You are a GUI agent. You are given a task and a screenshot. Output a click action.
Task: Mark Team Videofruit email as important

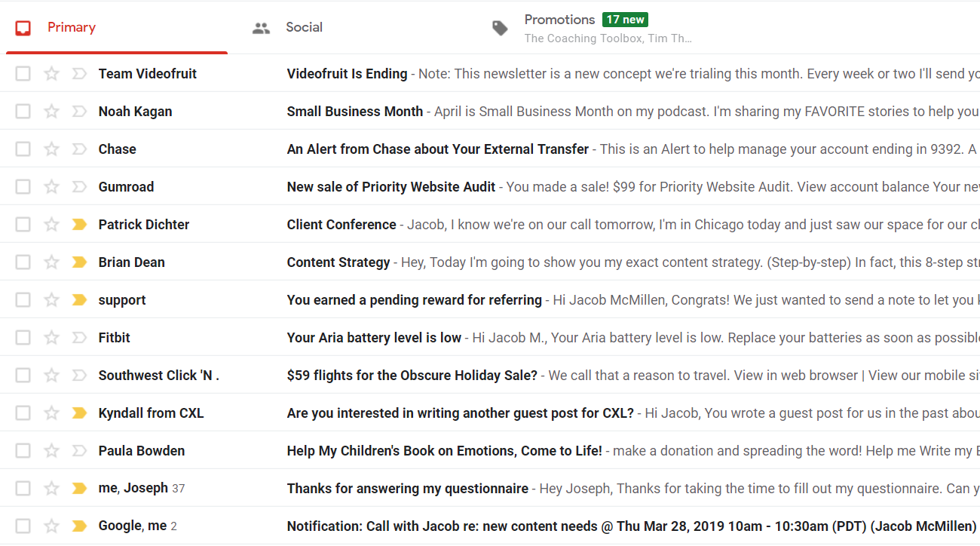point(79,73)
